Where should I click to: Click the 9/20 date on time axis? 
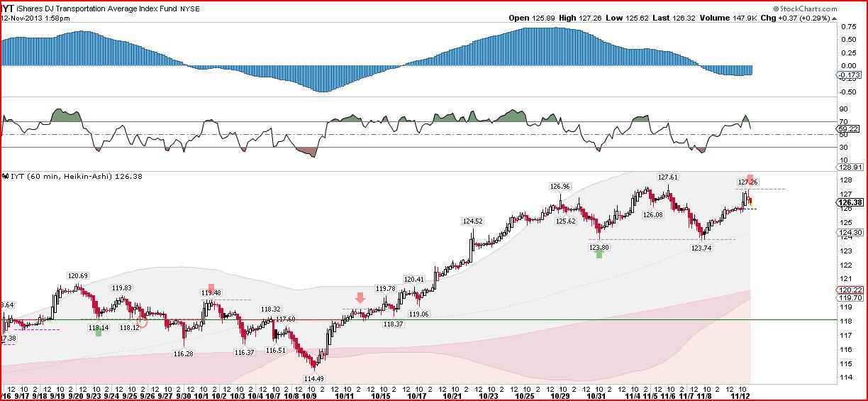tap(75, 396)
